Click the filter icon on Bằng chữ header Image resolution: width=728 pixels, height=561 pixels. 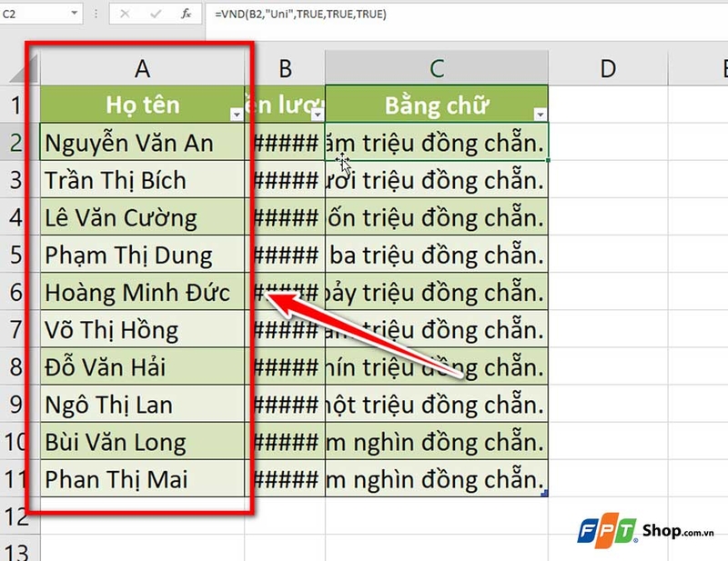point(539,113)
